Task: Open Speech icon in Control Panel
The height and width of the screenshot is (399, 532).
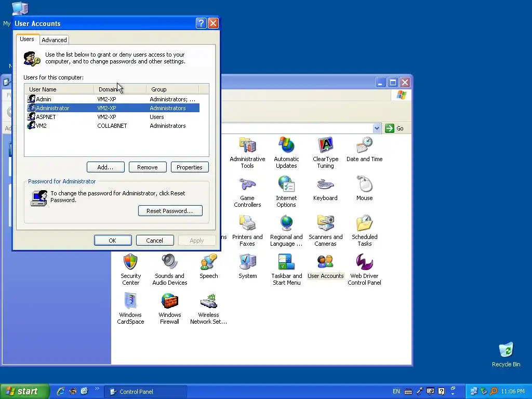Action: pos(209,267)
